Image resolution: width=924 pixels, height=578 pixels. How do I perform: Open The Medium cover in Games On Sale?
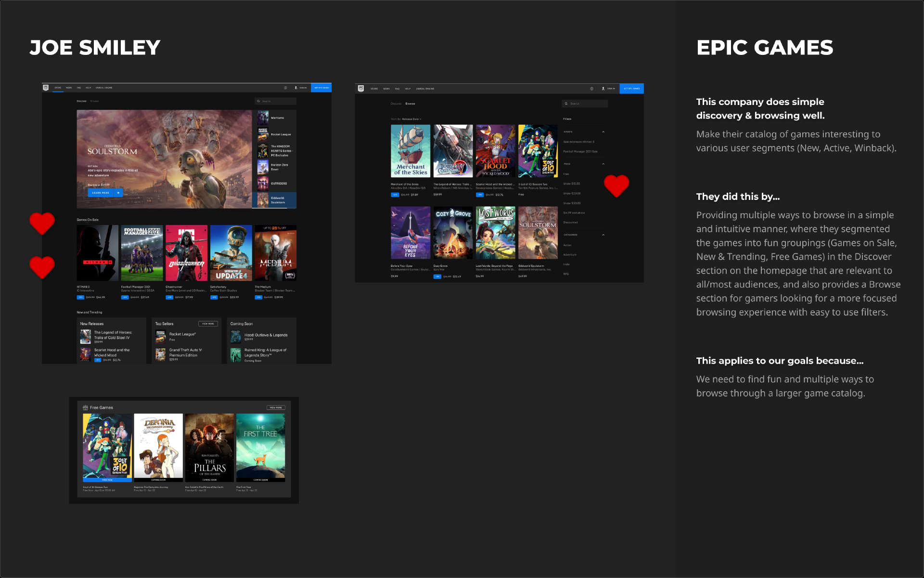(x=276, y=253)
